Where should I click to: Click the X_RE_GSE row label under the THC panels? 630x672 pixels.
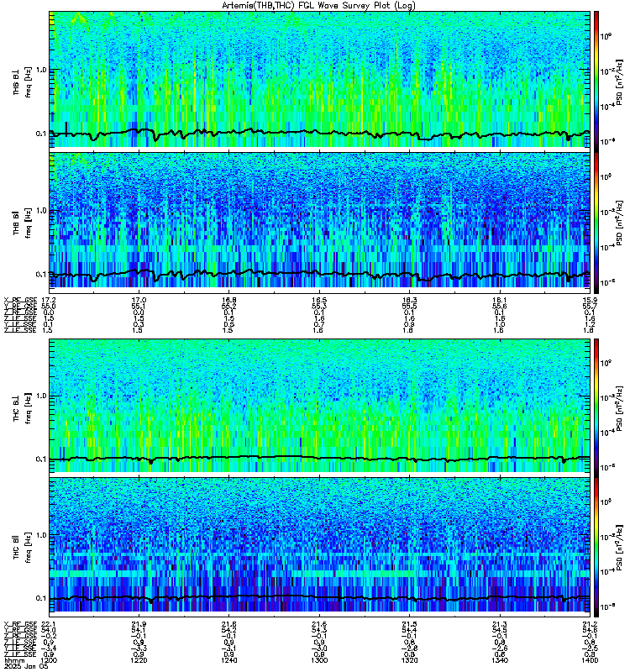tap(20, 624)
